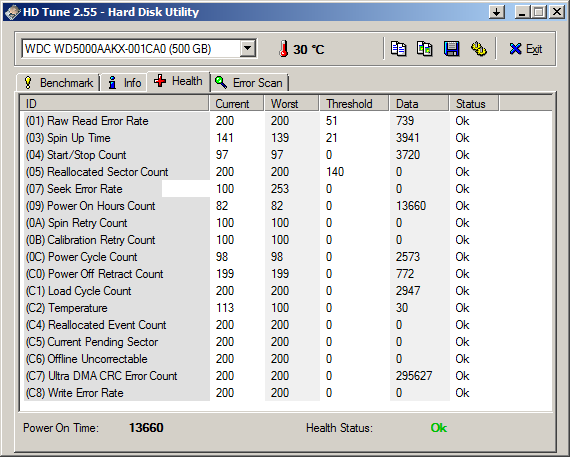Click the Exit button
This screenshot has height=457, width=570.
pos(526,49)
